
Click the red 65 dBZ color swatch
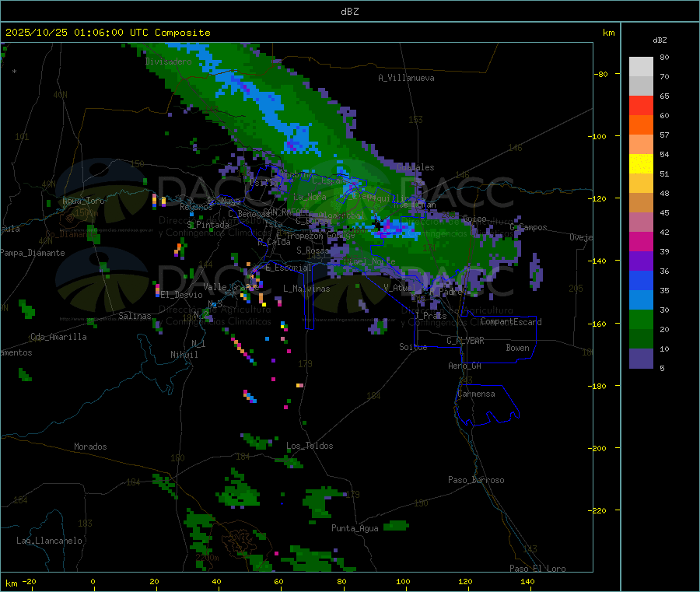pos(641,105)
